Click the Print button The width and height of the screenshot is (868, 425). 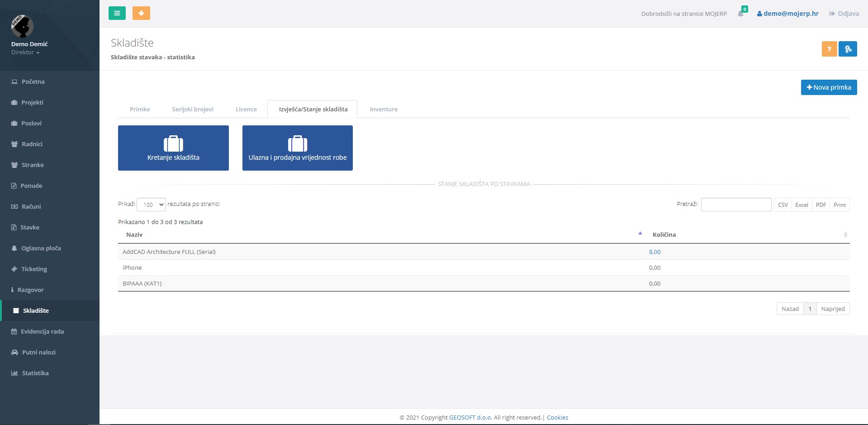click(x=840, y=205)
